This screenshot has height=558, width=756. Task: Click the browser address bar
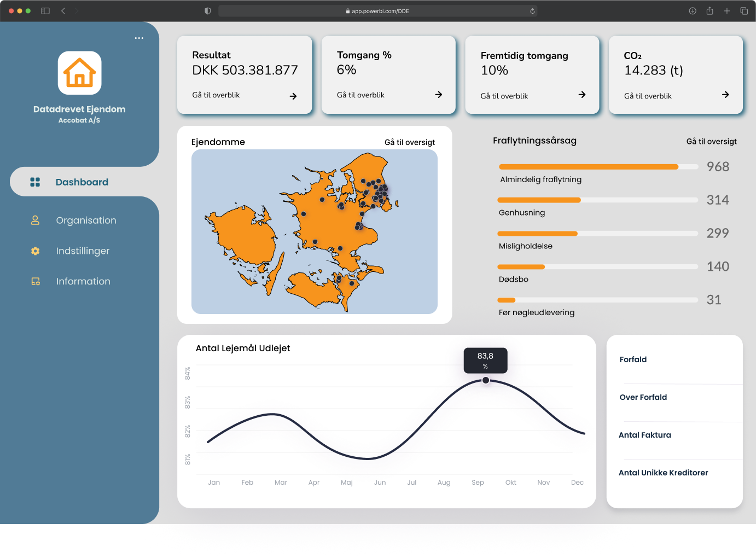tap(377, 11)
